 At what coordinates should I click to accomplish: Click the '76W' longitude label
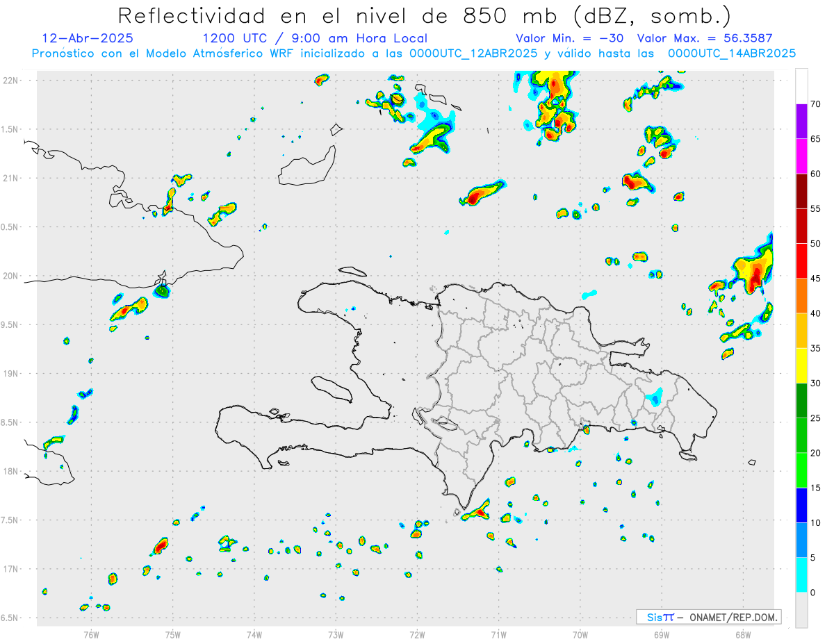click(x=91, y=636)
